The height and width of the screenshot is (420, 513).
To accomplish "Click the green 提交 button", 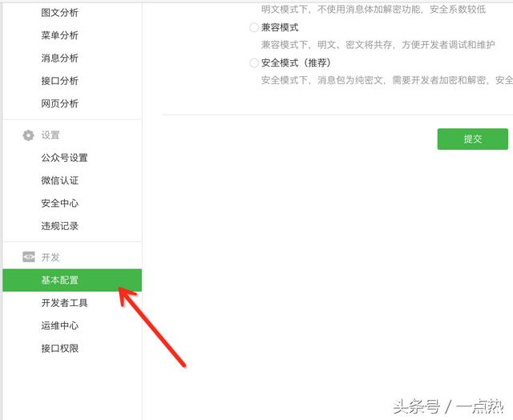I will click(x=472, y=139).
